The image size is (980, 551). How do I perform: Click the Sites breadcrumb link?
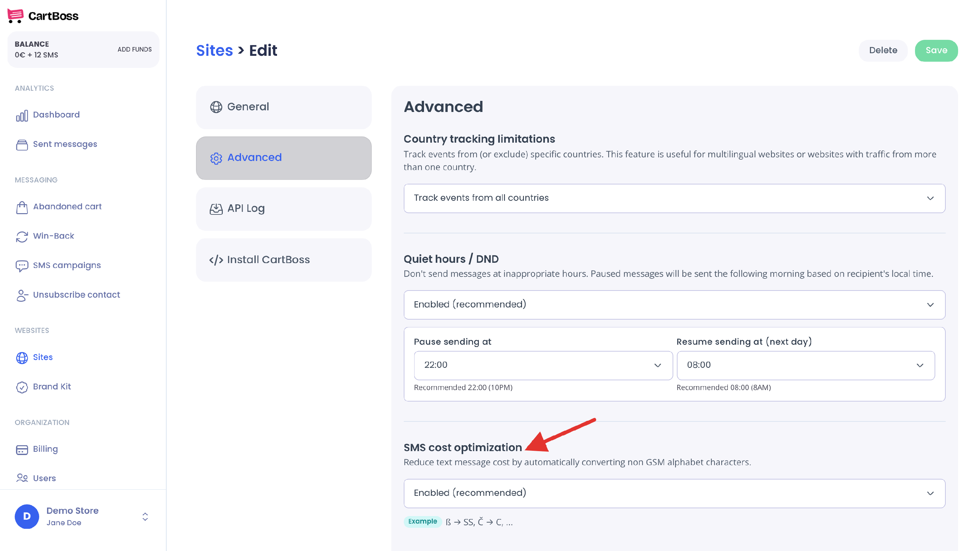tap(215, 51)
